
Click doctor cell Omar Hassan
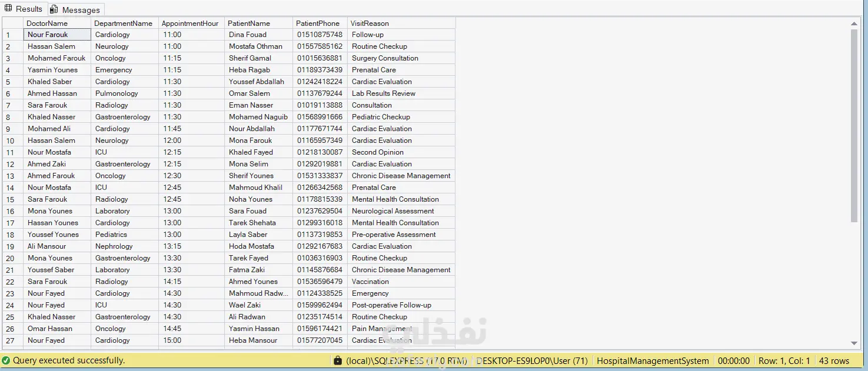point(57,329)
